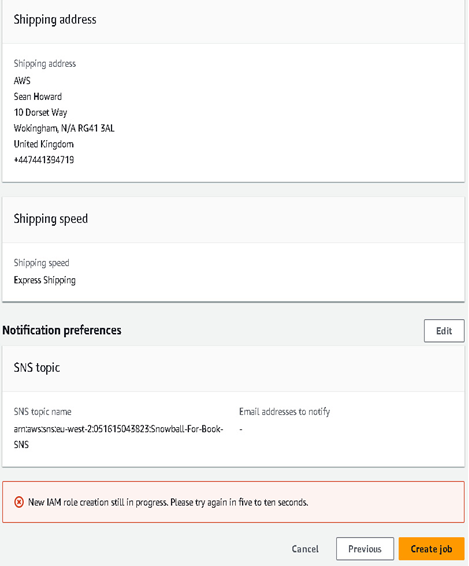Click the phone number +447441394719
The width and height of the screenshot is (469, 566).
pos(44,160)
